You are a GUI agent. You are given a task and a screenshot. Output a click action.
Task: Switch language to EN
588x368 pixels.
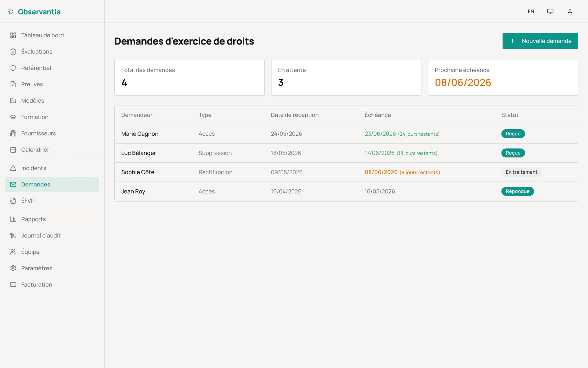pos(531,11)
